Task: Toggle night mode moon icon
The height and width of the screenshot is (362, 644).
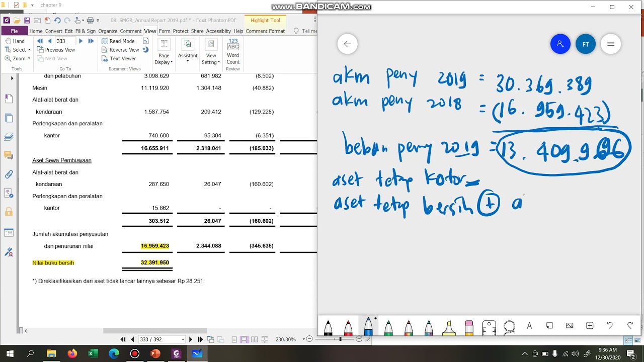Action: [146, 50]
